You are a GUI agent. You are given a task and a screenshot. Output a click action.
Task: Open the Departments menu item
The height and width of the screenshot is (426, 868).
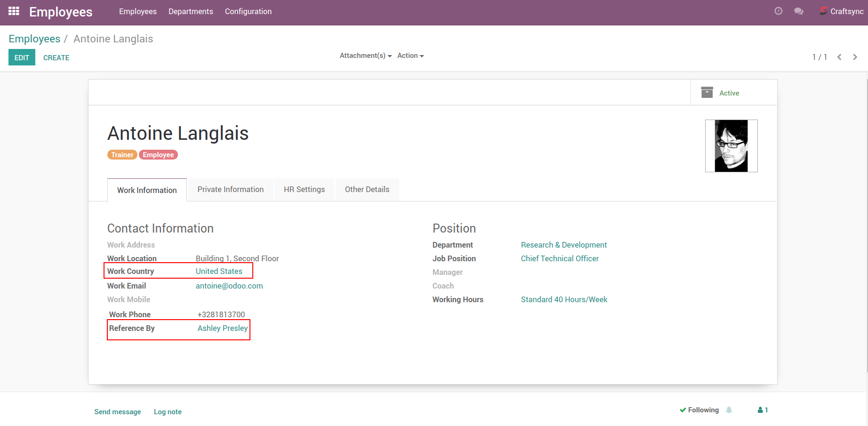191,11
